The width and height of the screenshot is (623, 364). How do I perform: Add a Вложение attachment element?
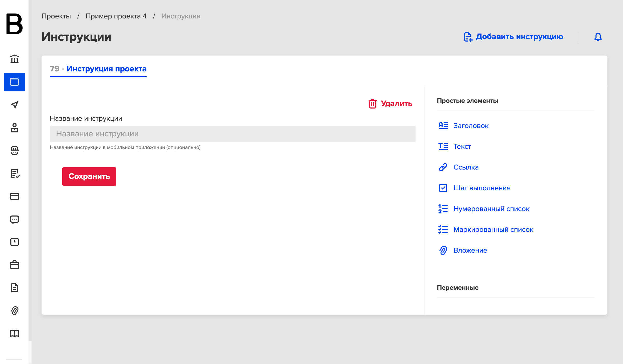pyautogui.click(x=463, y=250)
